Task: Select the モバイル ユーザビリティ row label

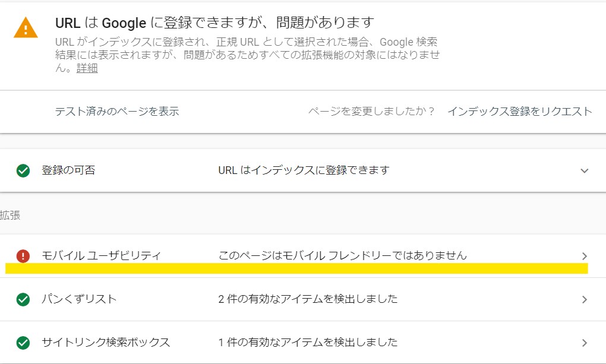Action: [101, 255]
